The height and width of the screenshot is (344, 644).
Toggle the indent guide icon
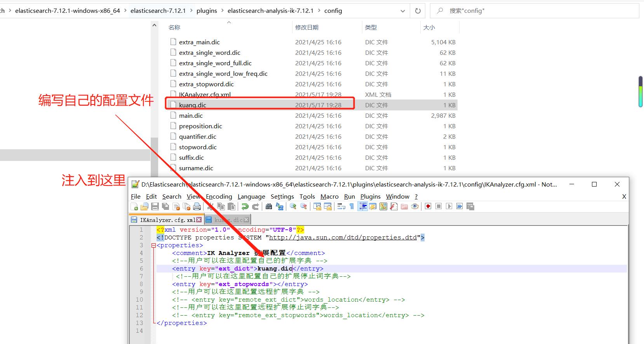tap(363, 206)
